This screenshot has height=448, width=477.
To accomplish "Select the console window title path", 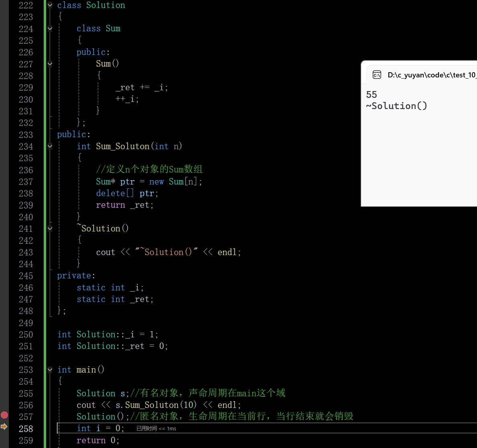I will point(432,75).
